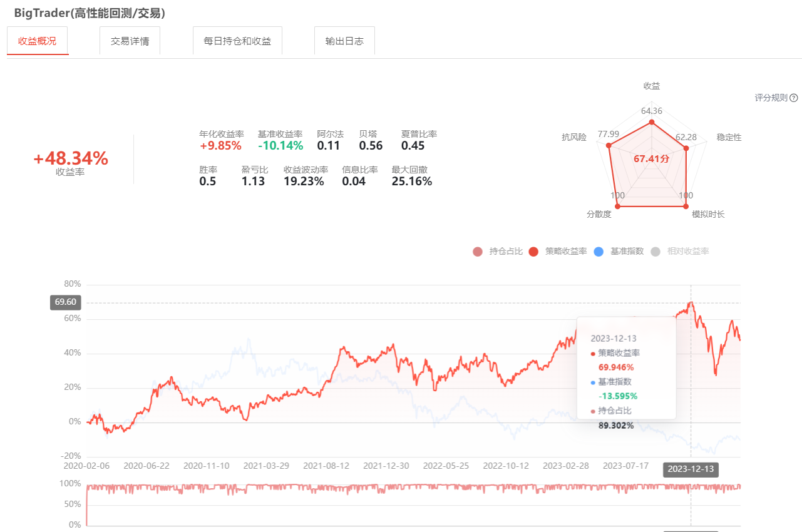Click the 稳定性 vertex dot on radar chart
802x532 pixels.
[x=686, y=148]
